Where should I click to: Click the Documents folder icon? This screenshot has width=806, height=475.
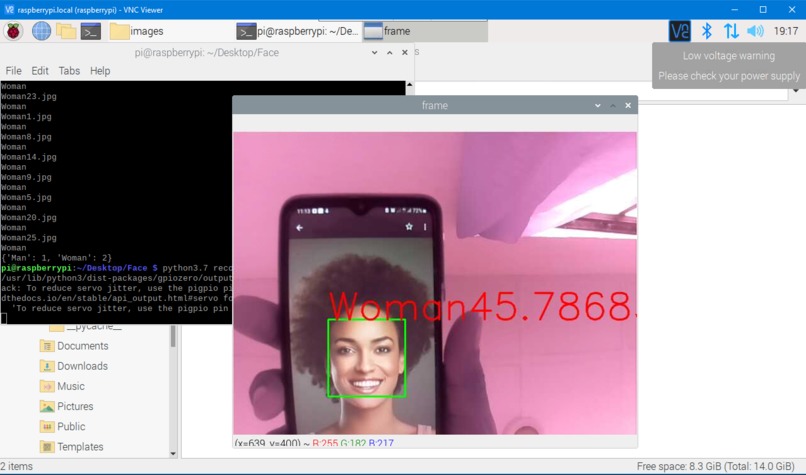coord(47,346)
